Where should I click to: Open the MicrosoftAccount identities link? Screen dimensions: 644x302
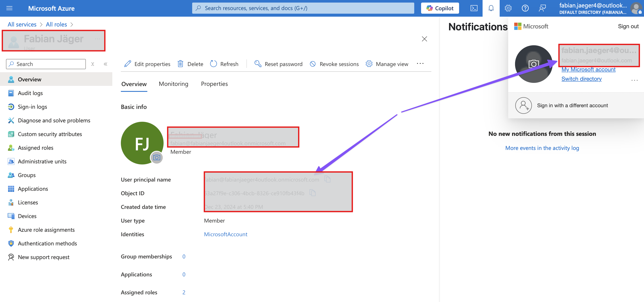tap(225, 234)
